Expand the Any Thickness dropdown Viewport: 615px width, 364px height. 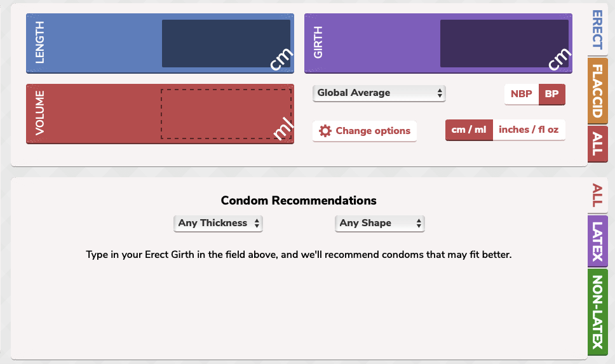(218, 223)
